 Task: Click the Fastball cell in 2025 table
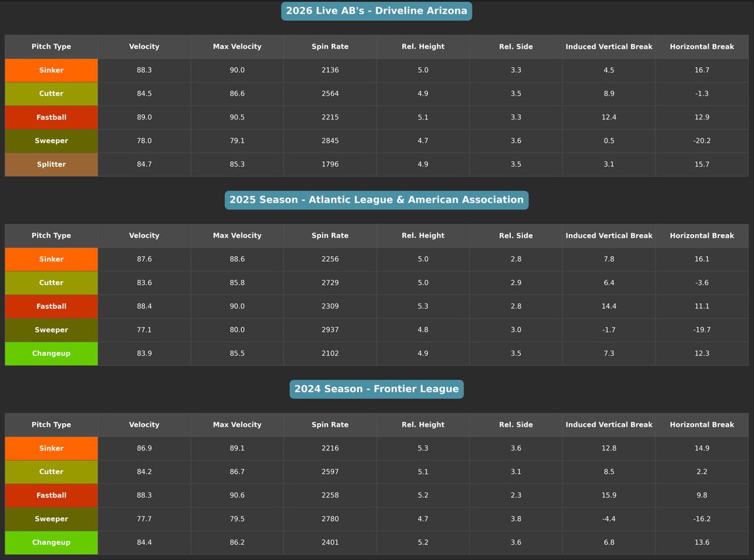click(x=52, y=306)
